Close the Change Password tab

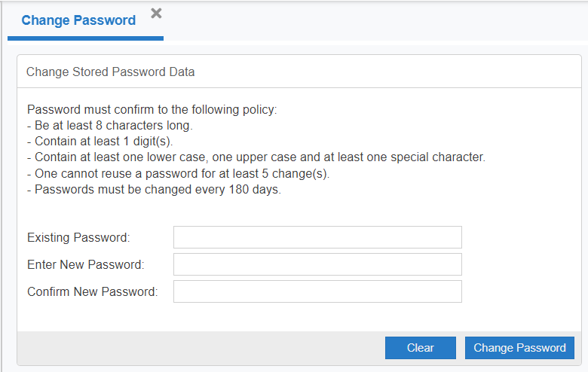[x=156, y=13]
